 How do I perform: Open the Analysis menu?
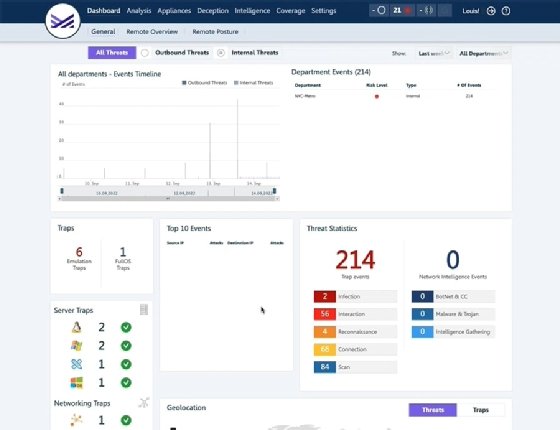(x=139, y=11)
